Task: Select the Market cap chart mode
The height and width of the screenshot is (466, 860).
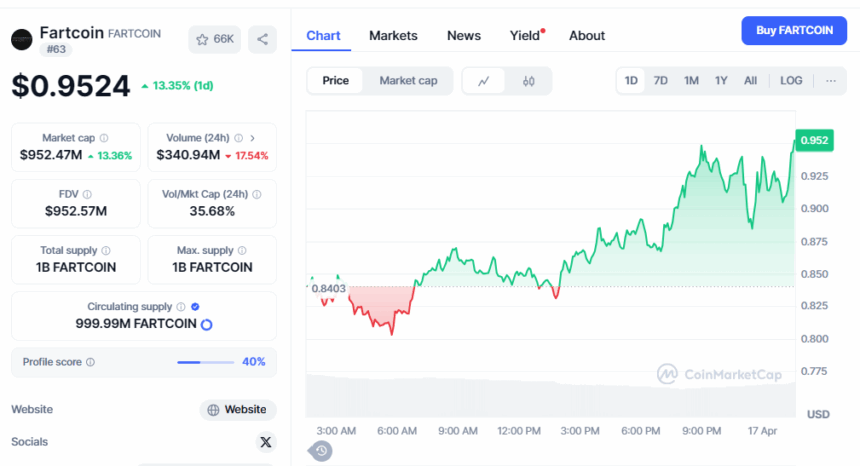Action: click(408, 81)
